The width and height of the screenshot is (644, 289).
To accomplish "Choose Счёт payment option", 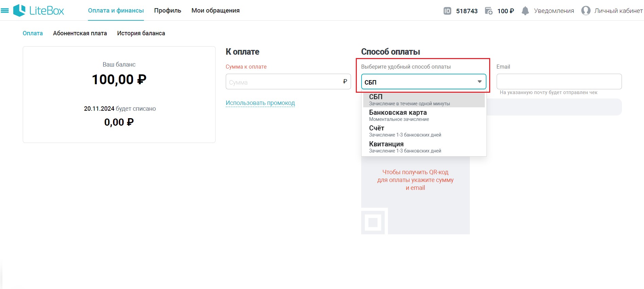I will 424,131.
